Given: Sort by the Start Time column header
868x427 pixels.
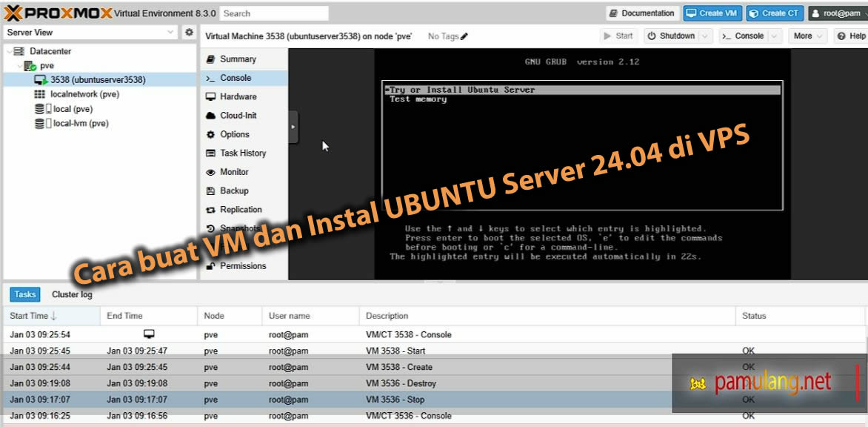Looking at the screenshot, I should click(x=52, y=316).
